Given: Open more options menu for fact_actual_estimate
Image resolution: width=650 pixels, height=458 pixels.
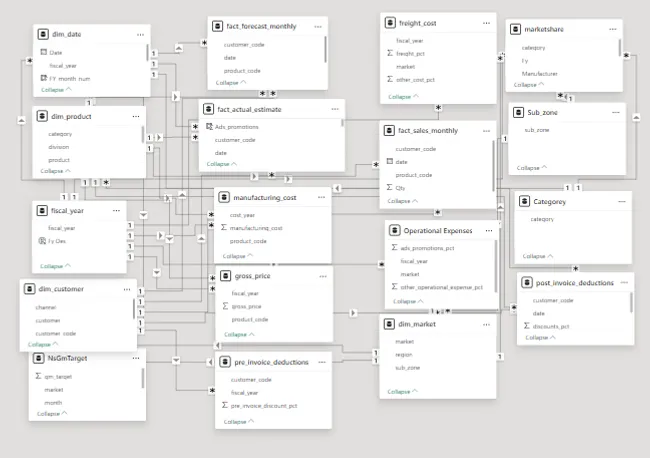Looking at the screenshot, I should pyautogui.click(x=335, y=109).
